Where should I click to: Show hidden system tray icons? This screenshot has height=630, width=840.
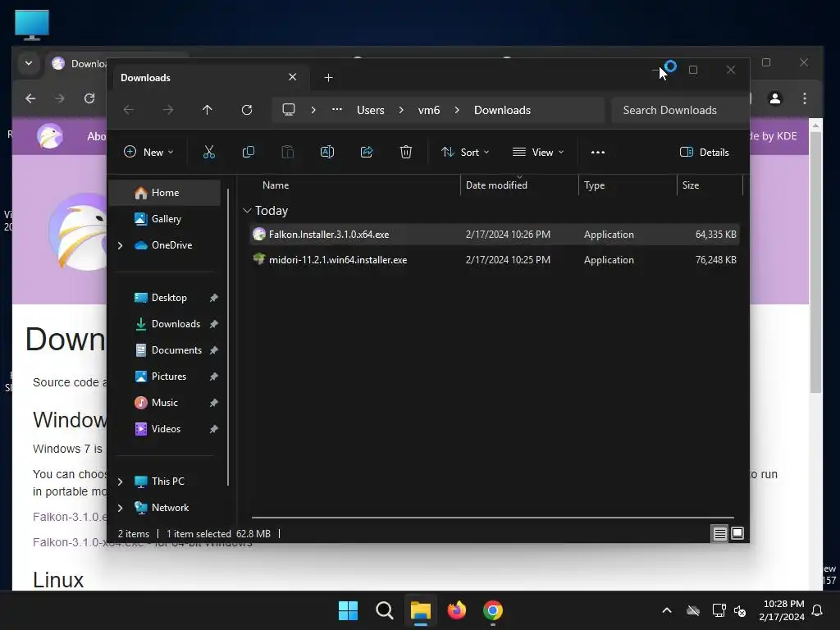667,610
